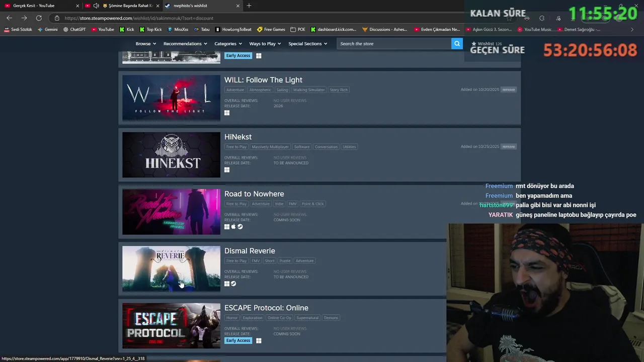Open the HiNekst game title link
Viewport: 644px width, 362px height.
238,137
